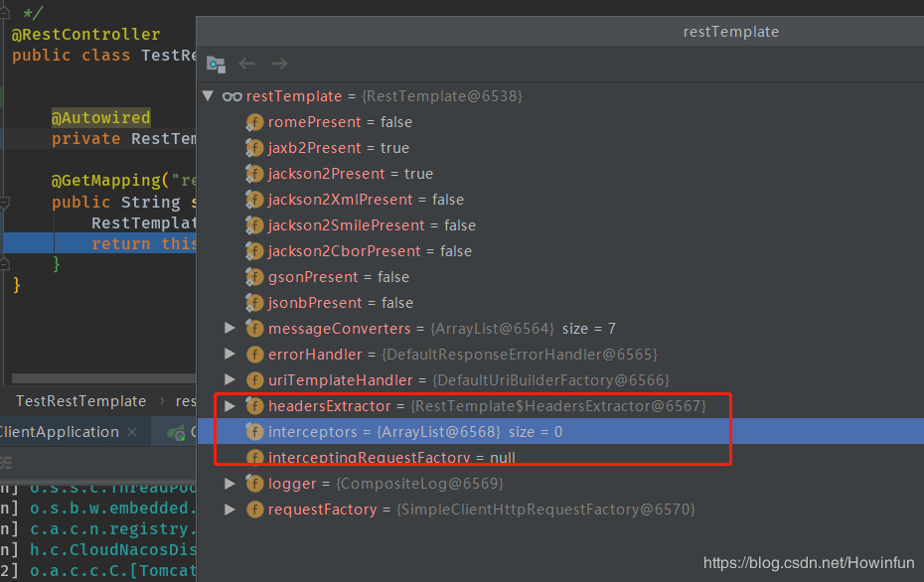Expand the headersExtractor node
Viewport: 924px width, 582px height.
pyautogui.click(x=230, y=406)
